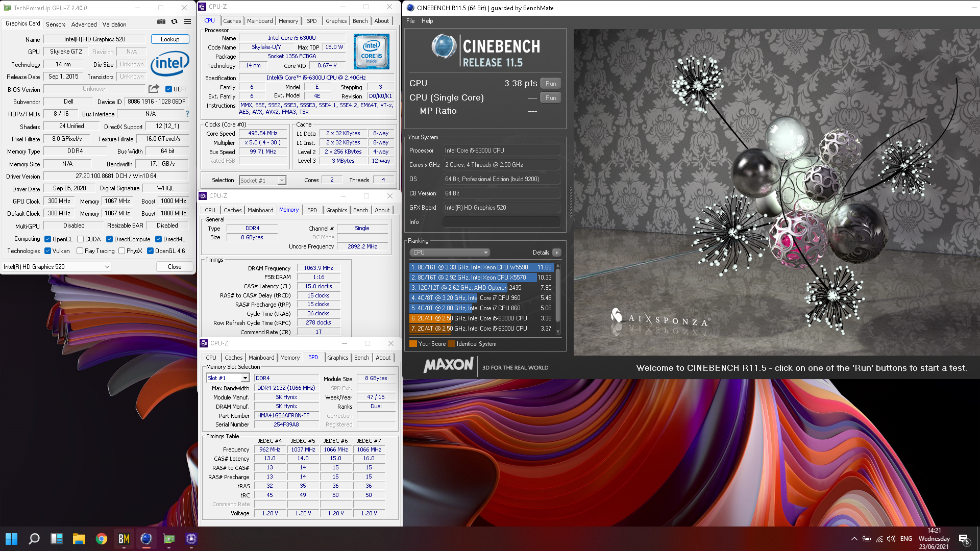Image resolution: width=980 pixels, height=551 pixels.
Task: Open GPU selection dropdown Intel HD Graphics 520
Action: (x=57, y=267)
